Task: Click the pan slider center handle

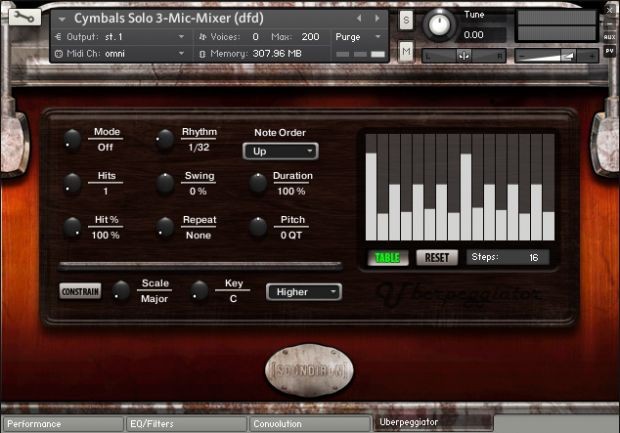Action: tap(464, 56)
